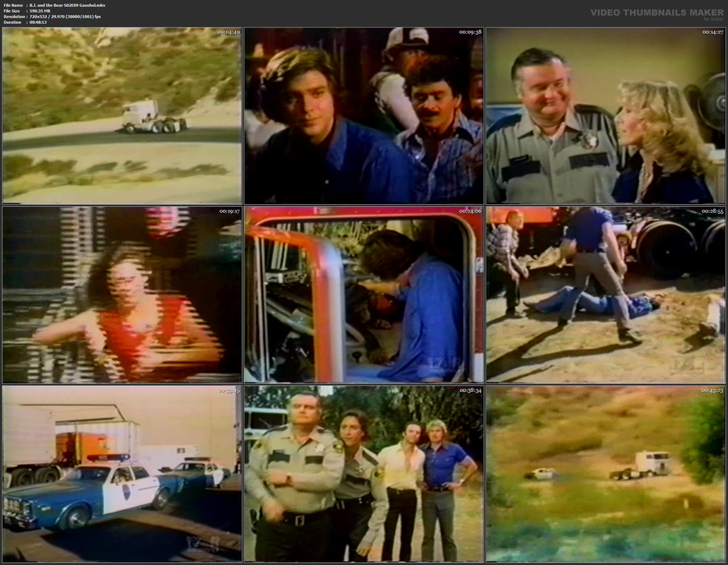Click the 00:28:55 timestamp

pos(712,211)
